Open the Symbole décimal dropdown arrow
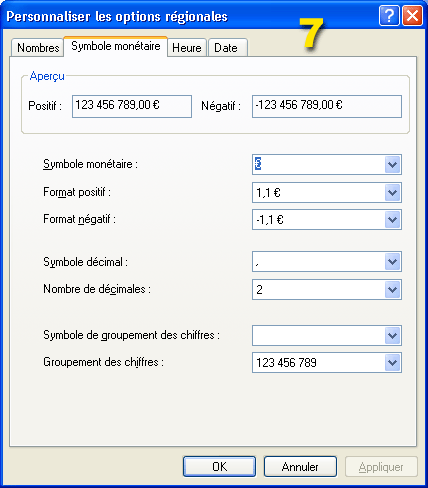Screen dimensions: 428x488 point(392,262)
